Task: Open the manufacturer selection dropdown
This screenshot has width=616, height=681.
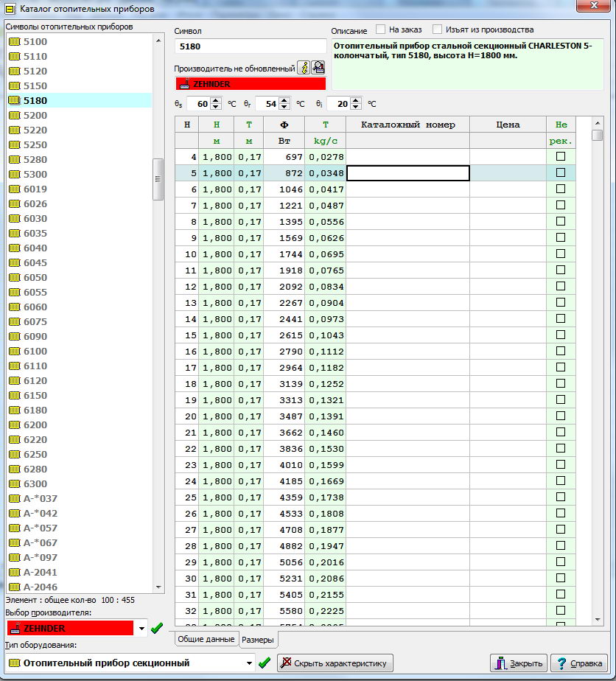Action: coord(141,629)
